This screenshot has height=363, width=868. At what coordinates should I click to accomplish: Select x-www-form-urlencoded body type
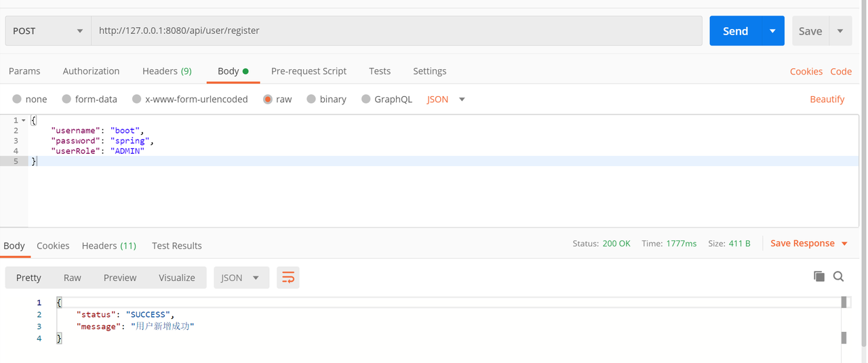tap(137, 100)
